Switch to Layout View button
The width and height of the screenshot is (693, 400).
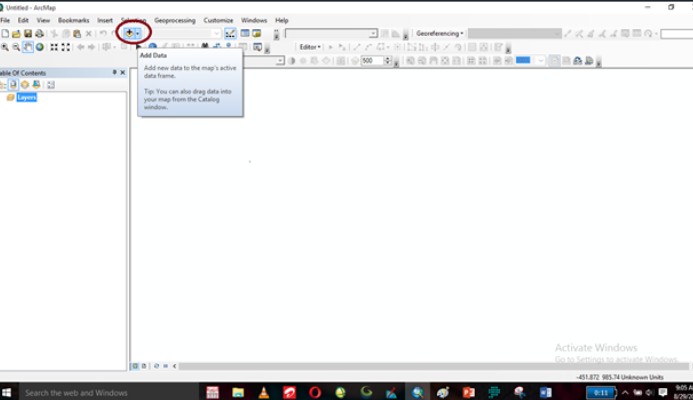[144, 366]
